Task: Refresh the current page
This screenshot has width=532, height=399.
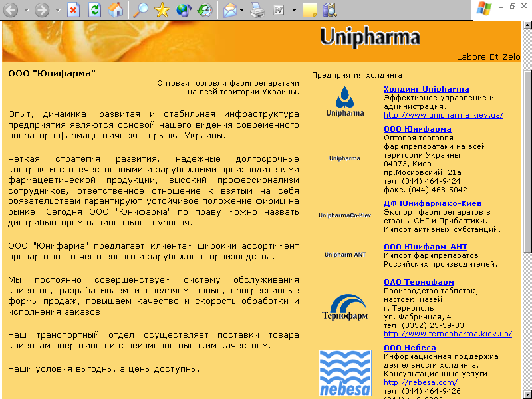Action: tap(94, 9)
